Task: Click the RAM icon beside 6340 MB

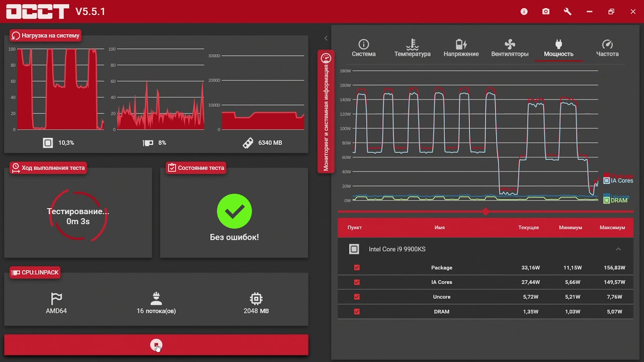Action: pyautogui.click(x=248, y=143)
